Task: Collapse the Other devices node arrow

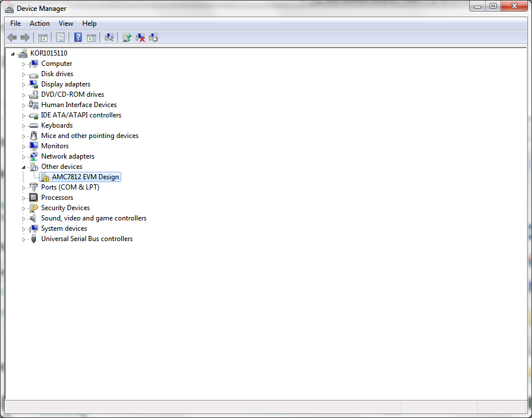Action: [x=23, y=167]
